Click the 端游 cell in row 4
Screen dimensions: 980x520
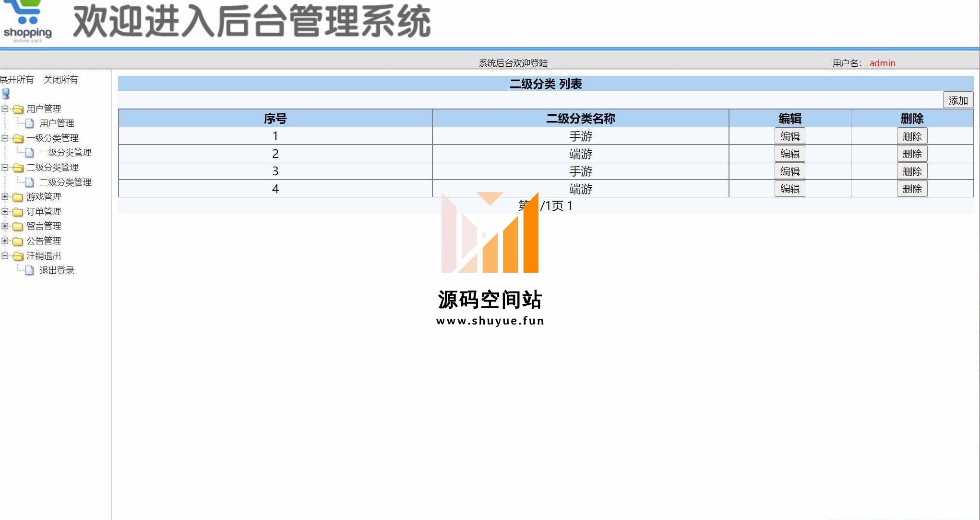[x=581, y=189]
